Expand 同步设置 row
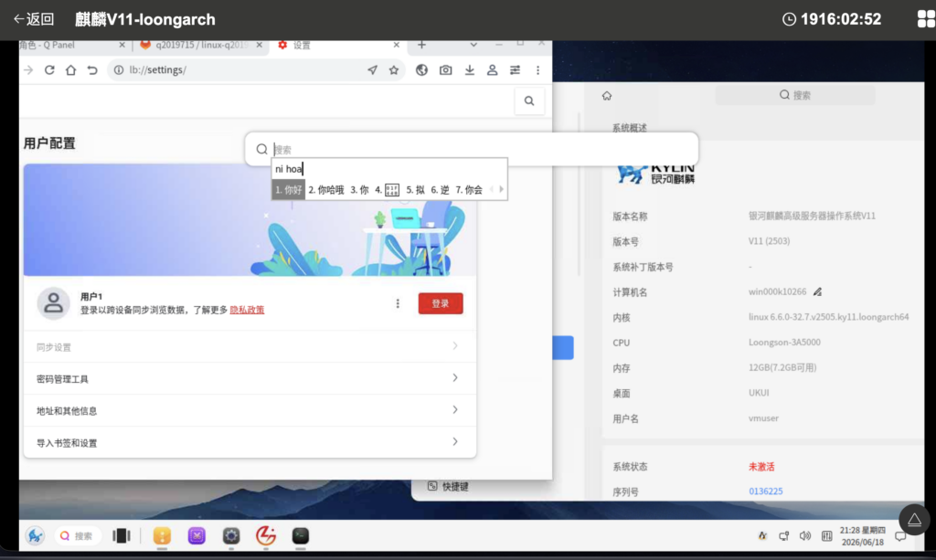 [x=250, y=346]
